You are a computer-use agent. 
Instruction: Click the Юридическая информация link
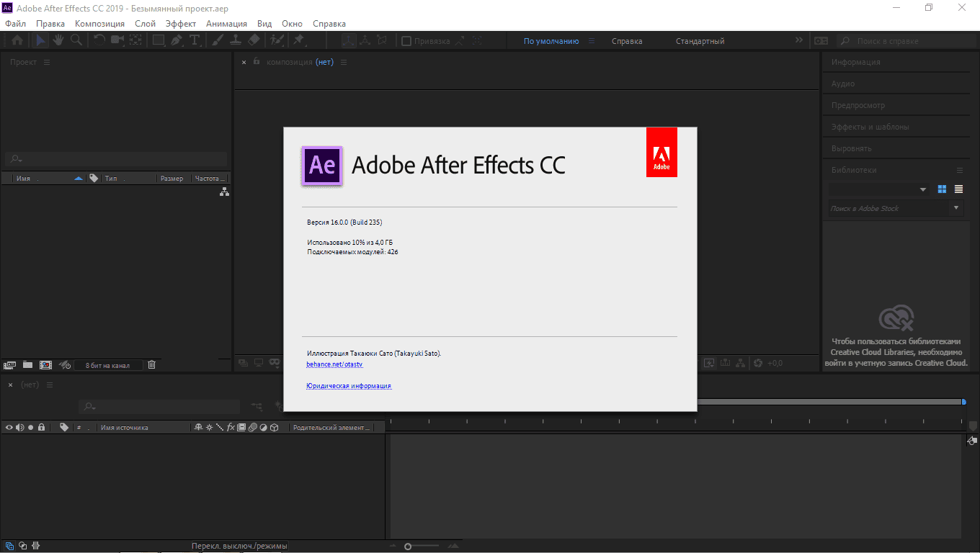coord(349,386)
